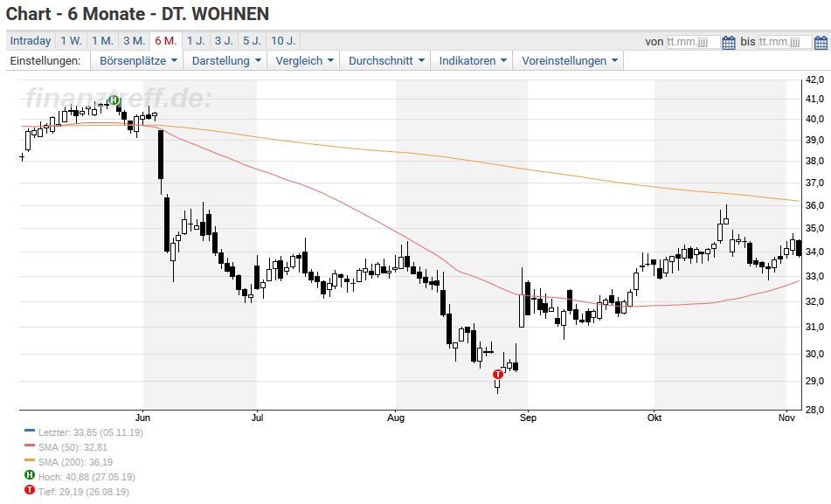Screen dimensions: 831x504
Task: Click the Okt label on the time axis
Action: point(654,418)
